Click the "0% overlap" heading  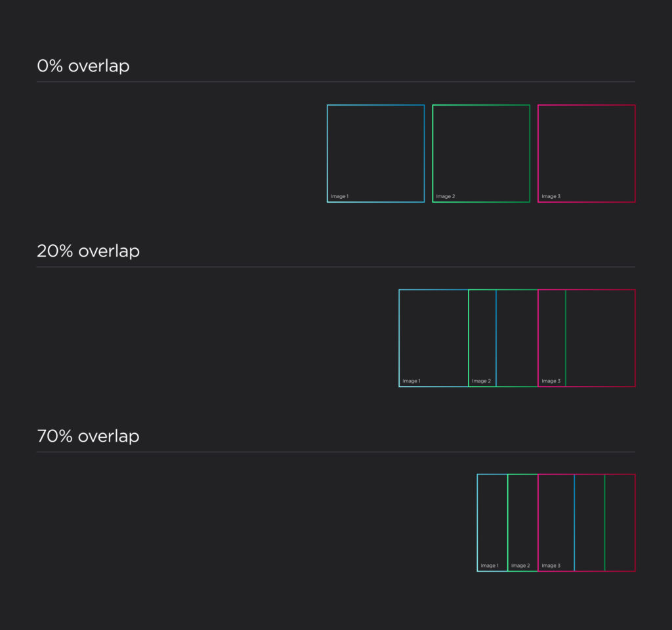[x=83, y=66]
